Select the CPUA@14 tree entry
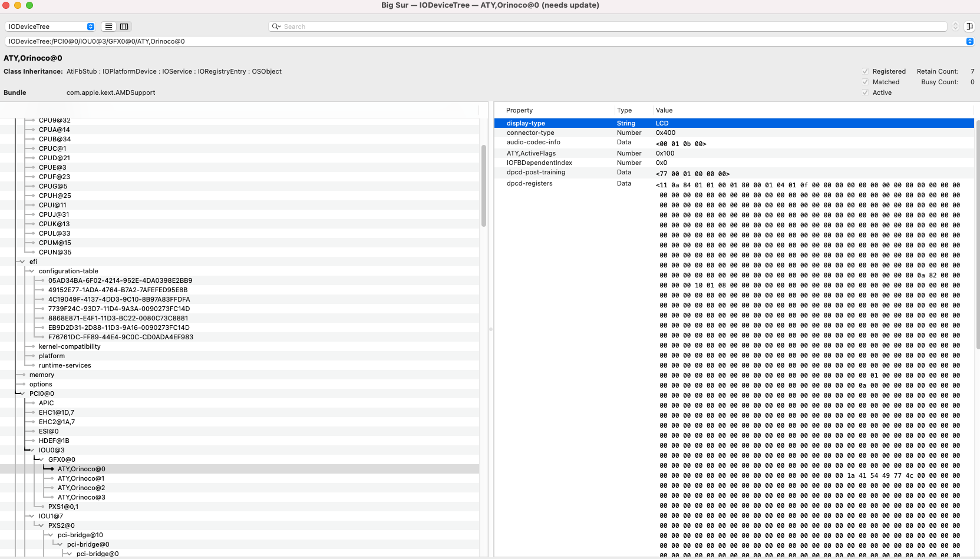The image size is (980, 559). pyautogui.click(x=54, y=130)
